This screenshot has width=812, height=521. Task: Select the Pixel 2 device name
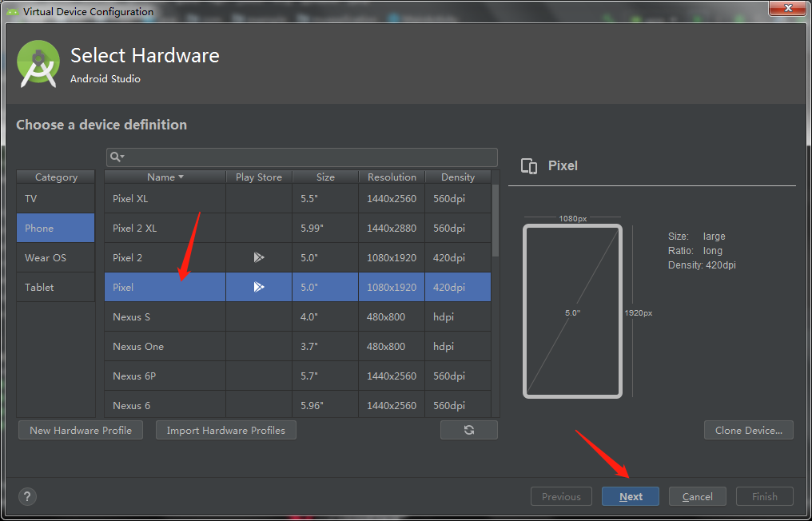[x=127, y=257]
